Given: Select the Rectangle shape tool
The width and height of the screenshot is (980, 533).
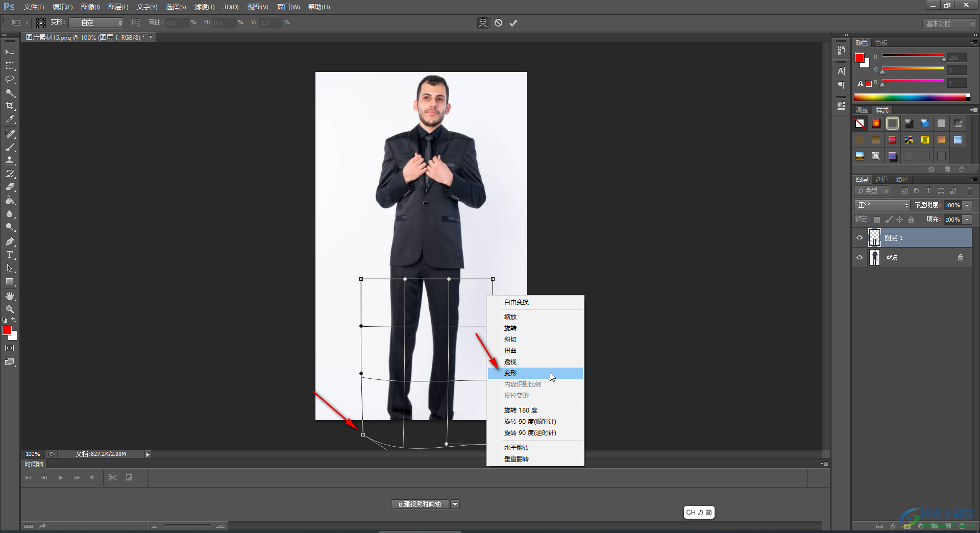Looking at the screenshot, I should point(10,281).
